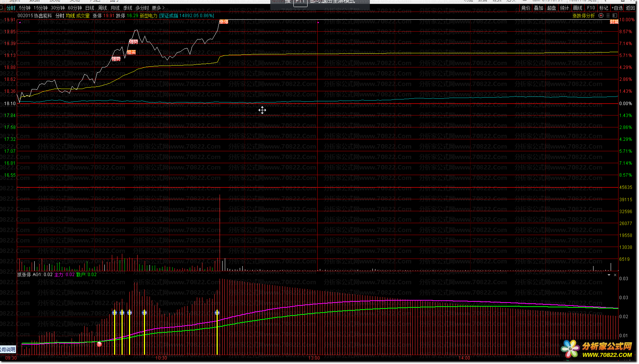Open the 日线 daily chart
Image resolution: width=639 pixels, height=364 pixels.
tap(90, 8)
